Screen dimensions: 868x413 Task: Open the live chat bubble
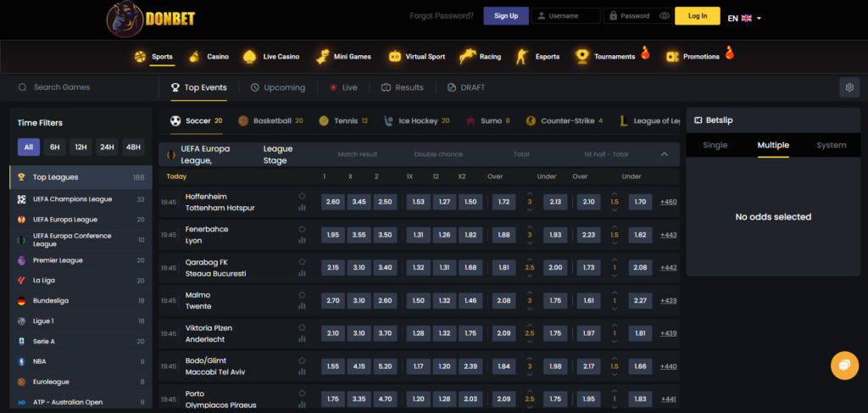[844, 366]
